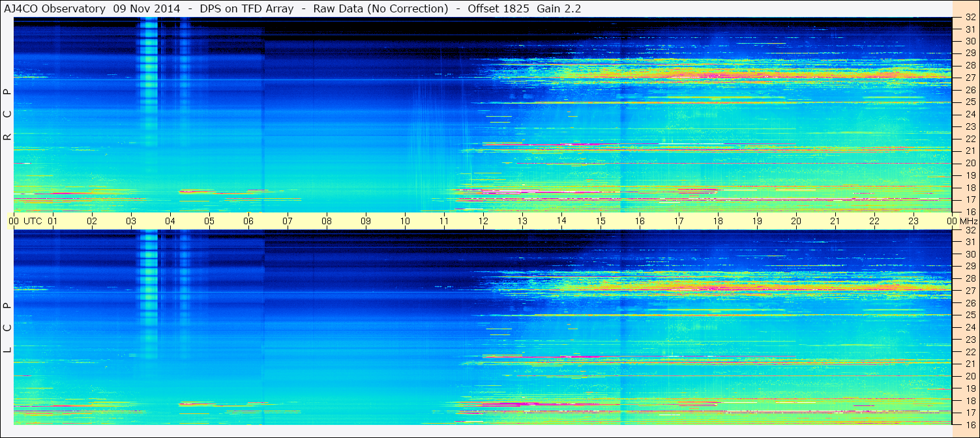The width and height of the screenshot is (980, 438).
Task: Click the 21 MHz label of the RCP panel
Action: click(970, 151)
